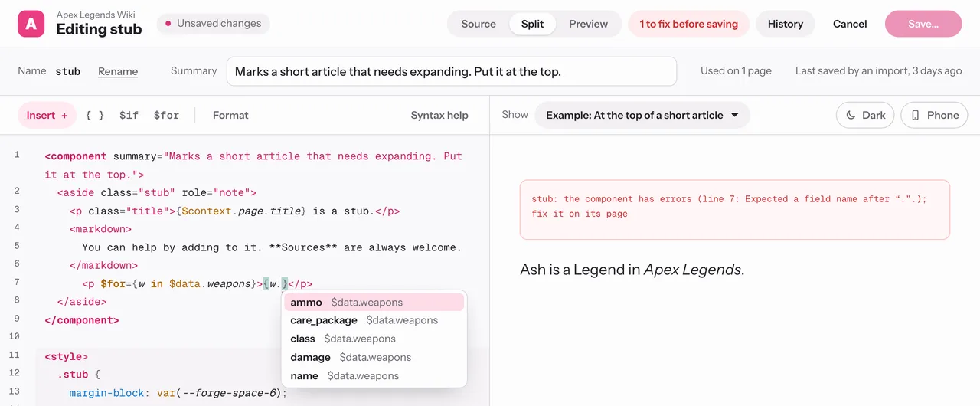This screenshot has height=406, width=980.
Task: Click the margin-block CSS property line
Action: coord(178,393)
